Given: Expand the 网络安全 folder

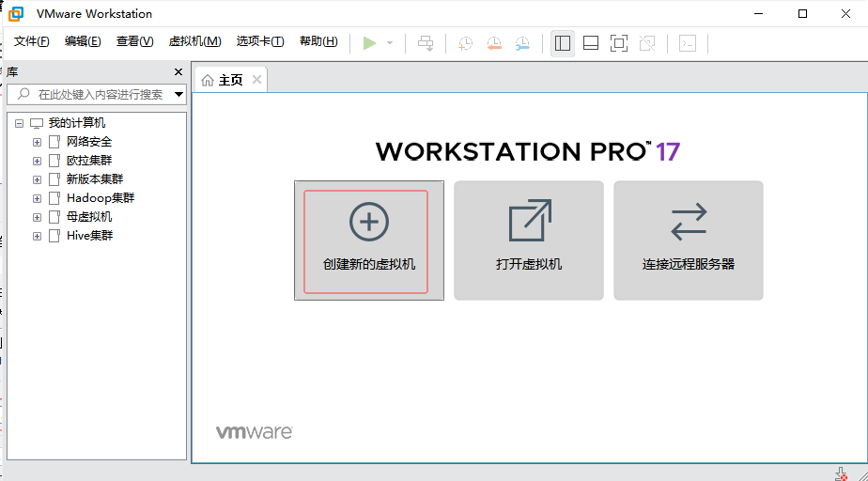Looking at the screenshot, I should click(x=37, y=142).
